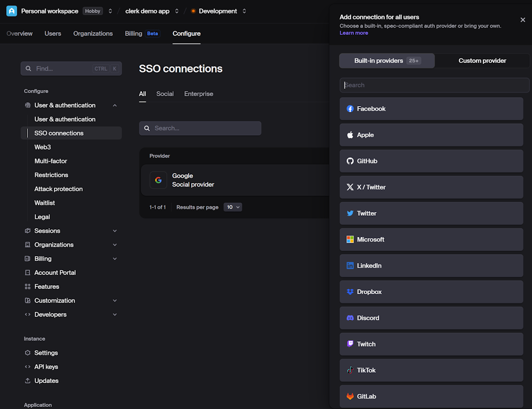This screenshot has width=532, height=409.
Task: Select the Apple provider icon
Action: (x=349, y=135)
